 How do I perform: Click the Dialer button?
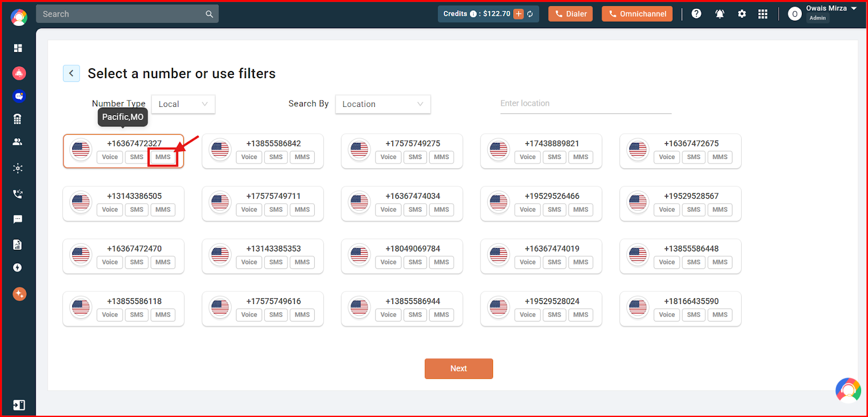click(571, 14)
